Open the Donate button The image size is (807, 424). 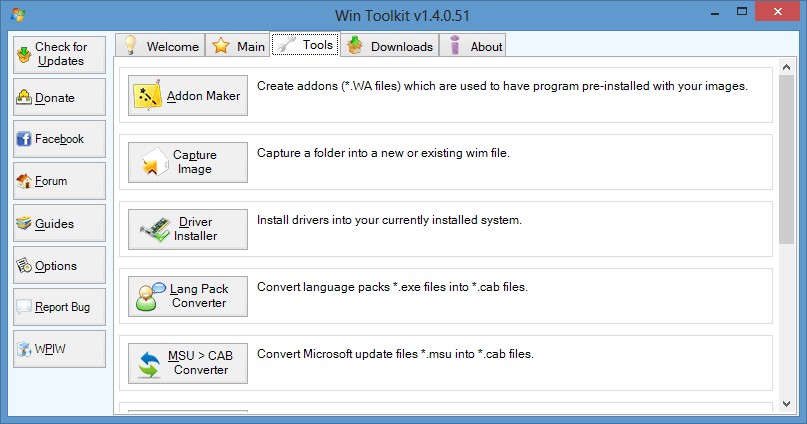(59, 98)
